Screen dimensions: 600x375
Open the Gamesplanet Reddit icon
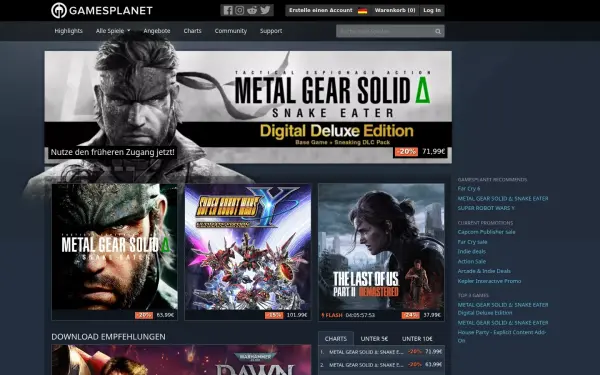tap(252, 10)
